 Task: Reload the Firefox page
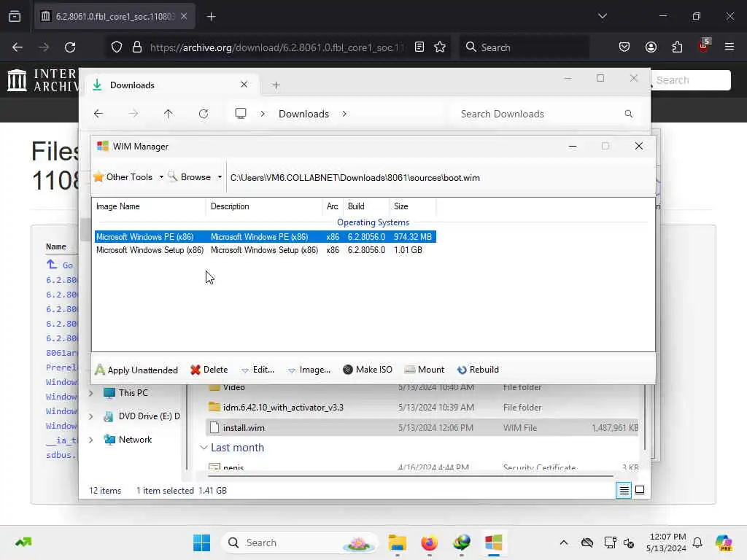(x=70, y=47)
